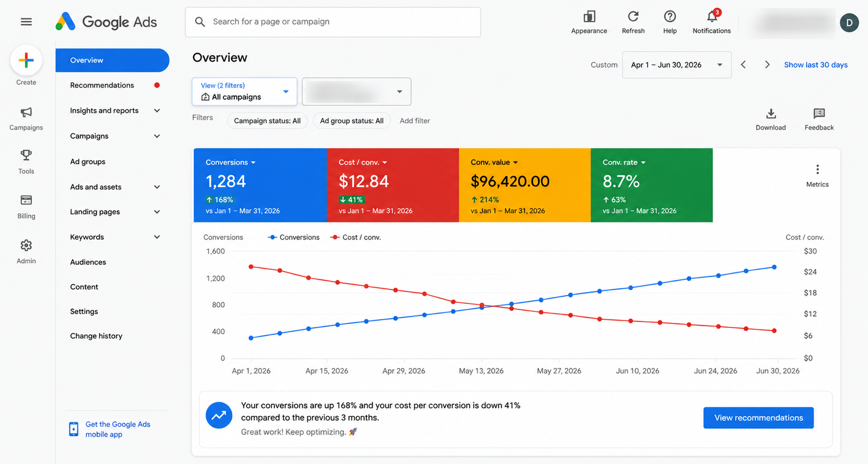Screen dimensions: 868x464
Task: Open Campaigns megaphone icon in sidebar
Action: click(x=26, y=112)
